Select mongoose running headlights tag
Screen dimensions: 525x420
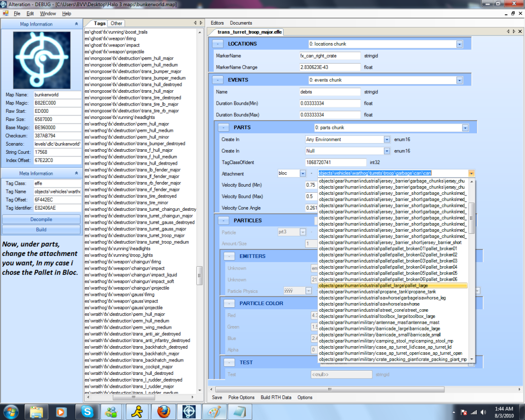click(x=120, y=117)
